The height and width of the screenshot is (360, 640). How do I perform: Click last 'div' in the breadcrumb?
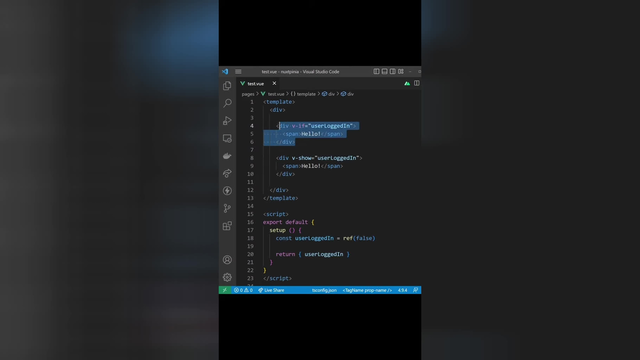tap(350, 94)
